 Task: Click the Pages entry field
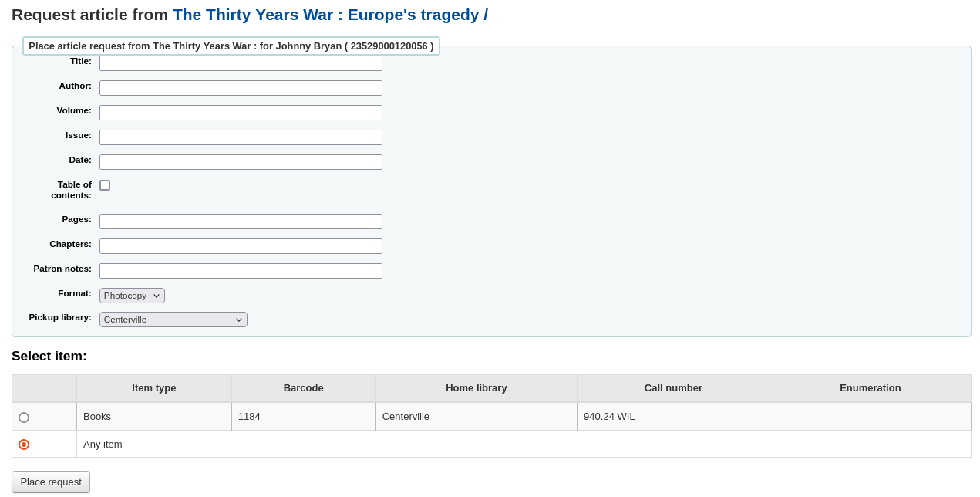pos(240,221)
